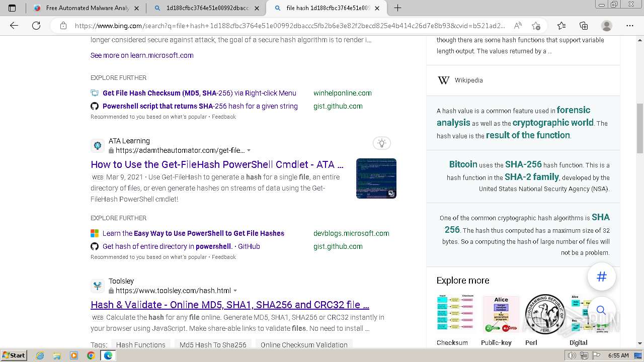The width and height of the screenshot is (644, 362).
Task: Open Windows Media Player from the taskbar
Action: coord(74,355)
